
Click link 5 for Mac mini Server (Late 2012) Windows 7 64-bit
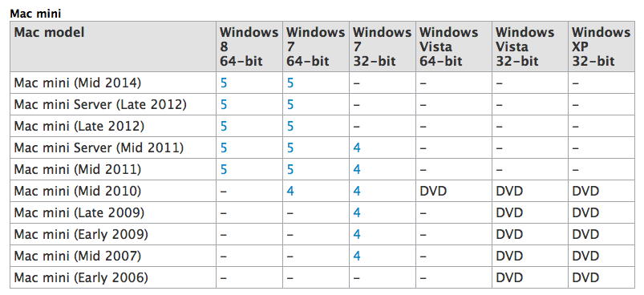pyautogui.click(x=290, y=105)
